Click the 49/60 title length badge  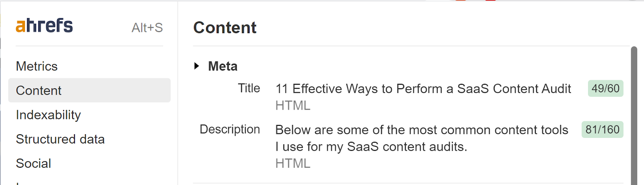pyautogui.click(x=605, y=89)
